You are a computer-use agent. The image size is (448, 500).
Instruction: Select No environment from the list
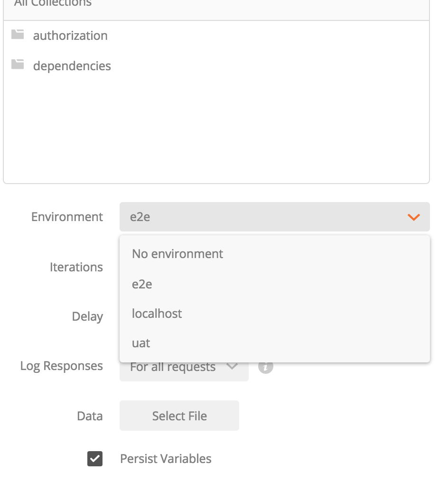click(177, 254)
